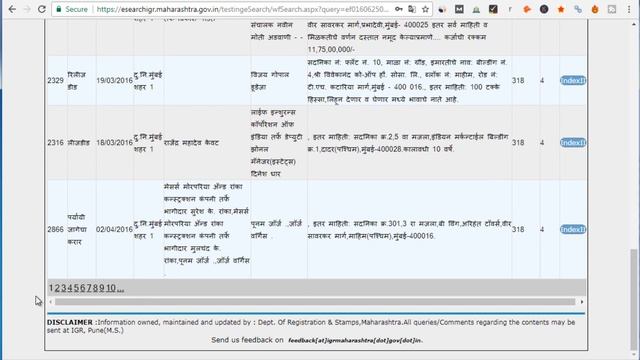The width and height of the screenshot is (640, 360).
Task: Click the date 19/03/2016
Action: click(114, 80)
